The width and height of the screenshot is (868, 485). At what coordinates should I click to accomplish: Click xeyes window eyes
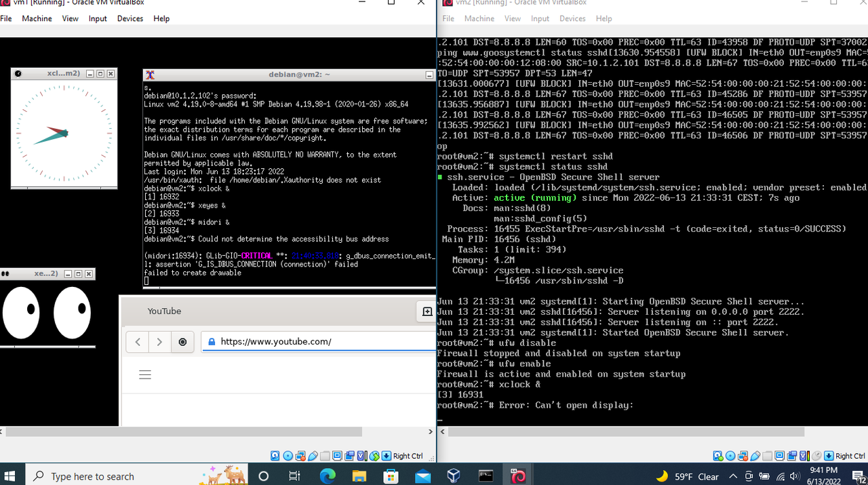(47, 313)
